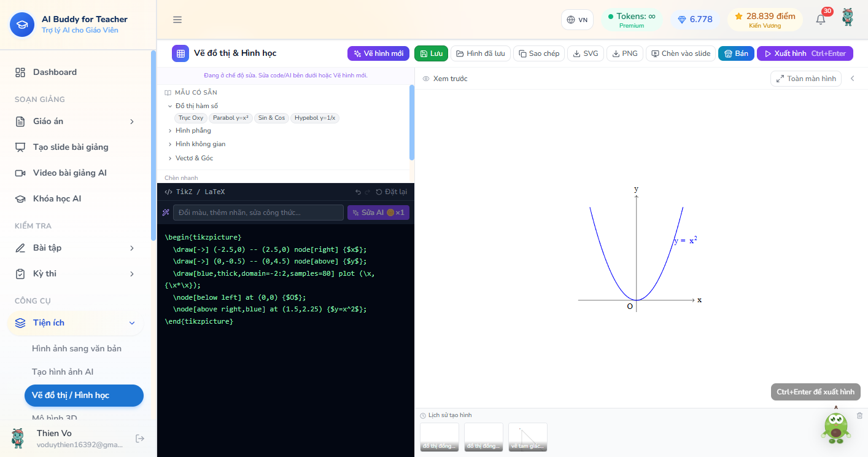Open Khóa học AI
This screenshot has width=868, height=457.
(x=76, y=199)
